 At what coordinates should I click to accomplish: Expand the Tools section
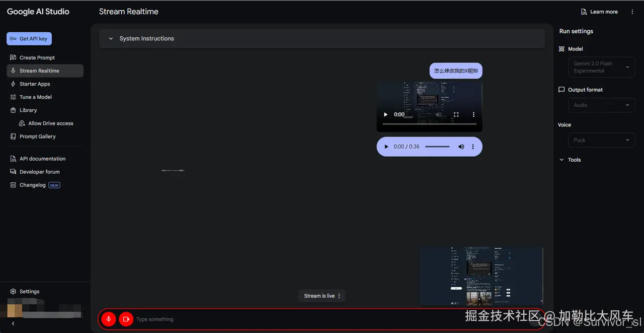[x=570, y=160]
